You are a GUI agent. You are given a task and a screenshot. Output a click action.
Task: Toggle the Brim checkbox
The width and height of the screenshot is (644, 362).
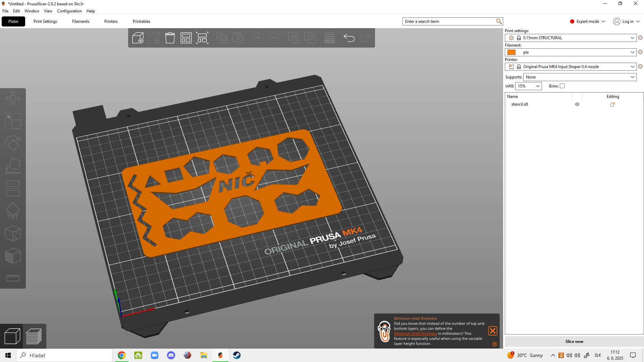(x=562, y=86)
